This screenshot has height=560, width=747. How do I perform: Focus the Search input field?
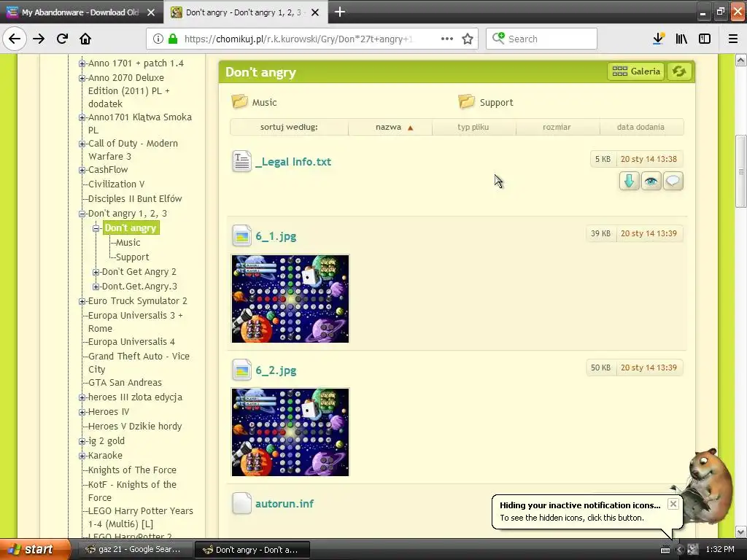[541, 39]
